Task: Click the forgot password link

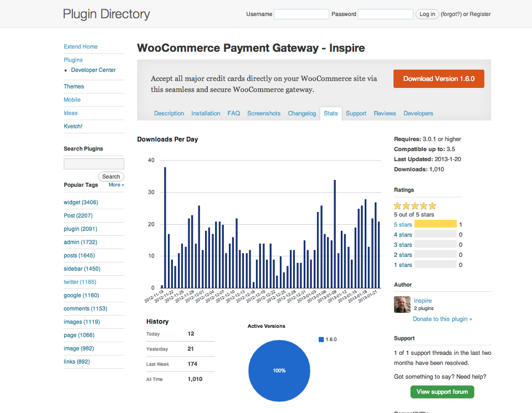Action: click(x=451, y=14)
